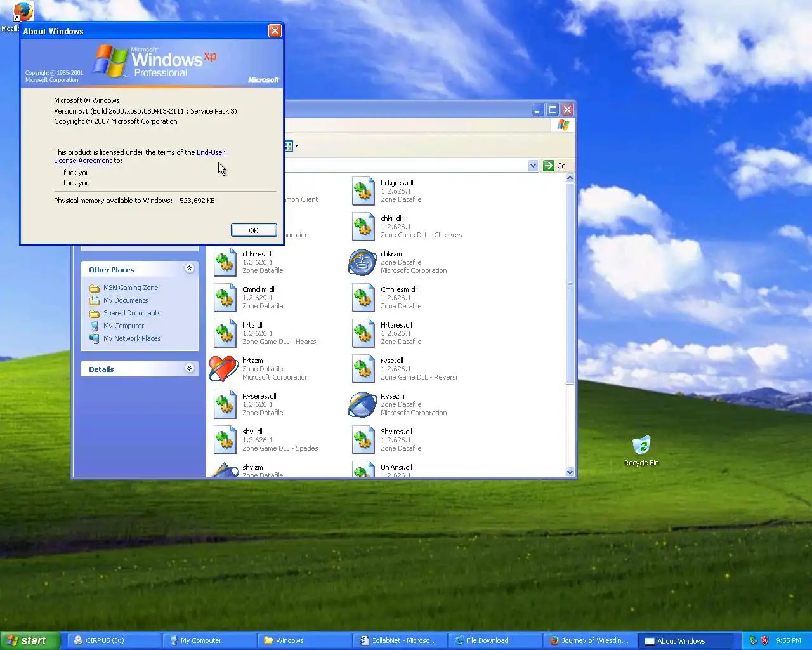Select the Hrtzres.dll file icon

click(363, 333)
